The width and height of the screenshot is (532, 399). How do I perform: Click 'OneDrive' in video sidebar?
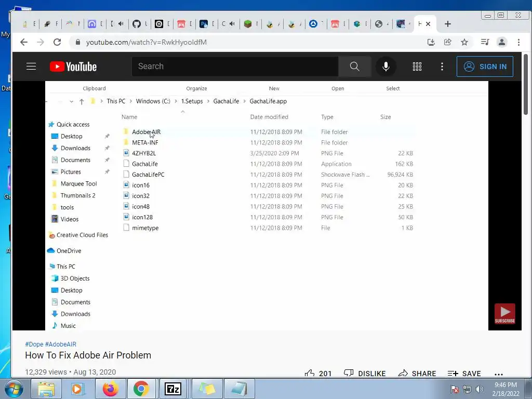click(69, 251)
